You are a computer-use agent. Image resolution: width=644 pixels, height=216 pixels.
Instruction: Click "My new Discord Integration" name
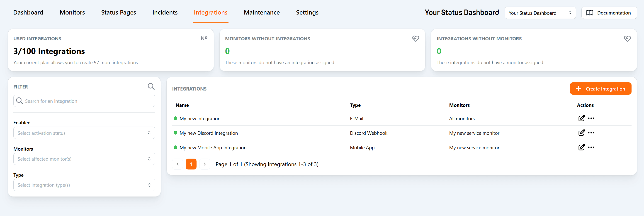209,133
